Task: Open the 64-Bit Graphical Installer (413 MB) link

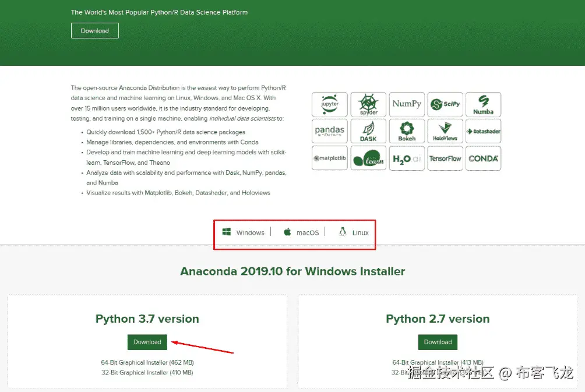Action: (x=438, y=362)
